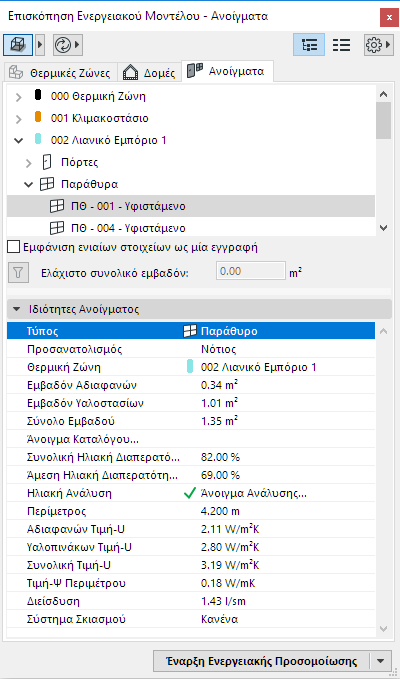Click the filter funnel icon
This screenshot has height=679, width=400.
pos(18,272)
